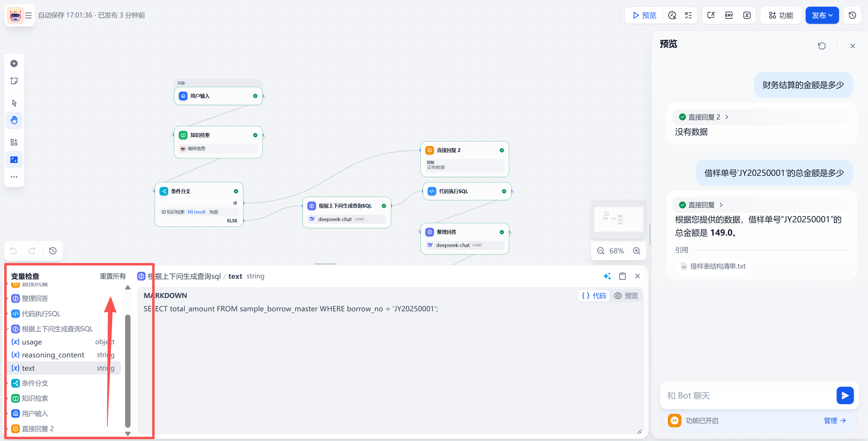
Task: Click the zoom out magnifier icon
Action: point(600,251)
